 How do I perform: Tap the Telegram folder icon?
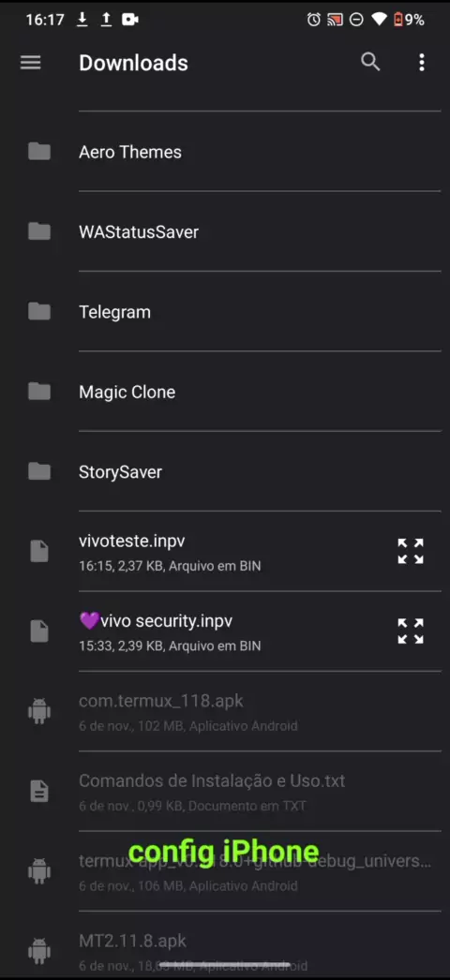39,311
